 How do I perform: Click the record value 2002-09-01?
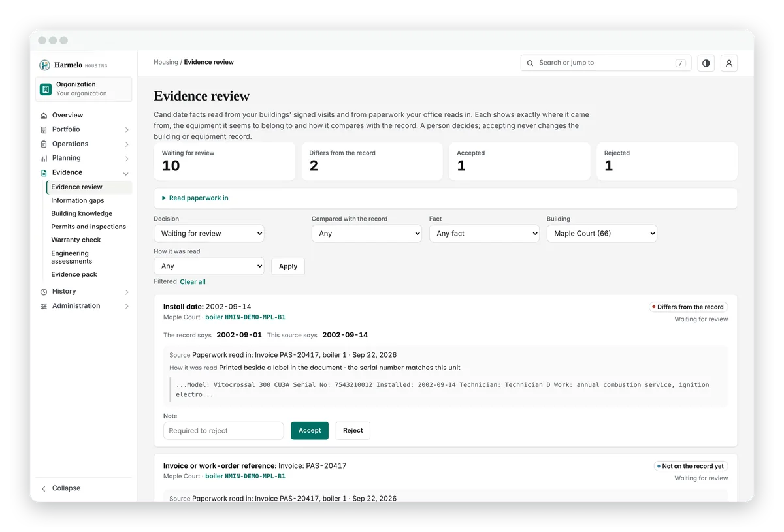[239, 335]
